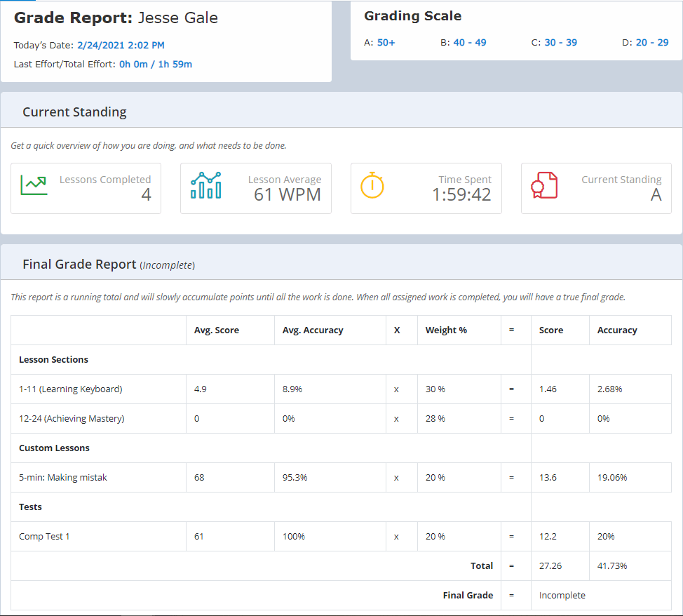Click the C: 30 - 39 grade range
Screen dimensions: 683x616
tap(560, 43)
